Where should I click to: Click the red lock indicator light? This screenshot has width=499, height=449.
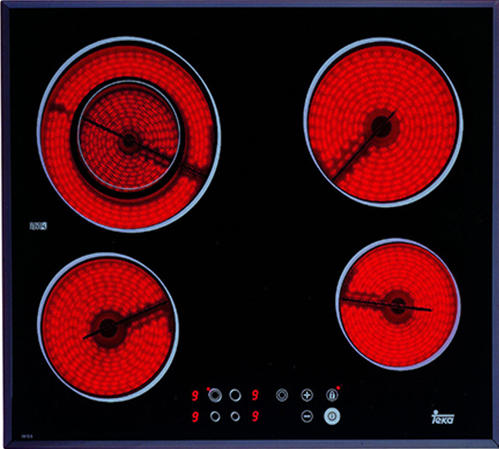pos(338,387)
